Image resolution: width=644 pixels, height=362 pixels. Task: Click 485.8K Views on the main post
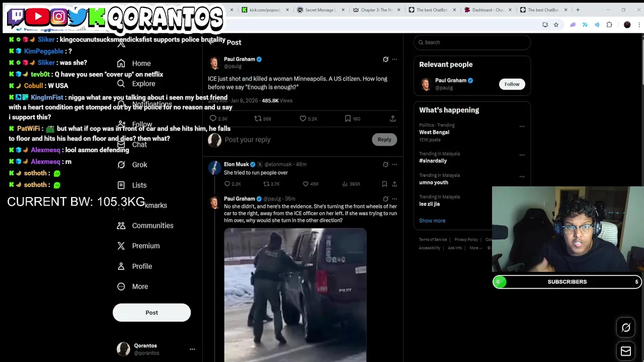(x=277, y=101)
